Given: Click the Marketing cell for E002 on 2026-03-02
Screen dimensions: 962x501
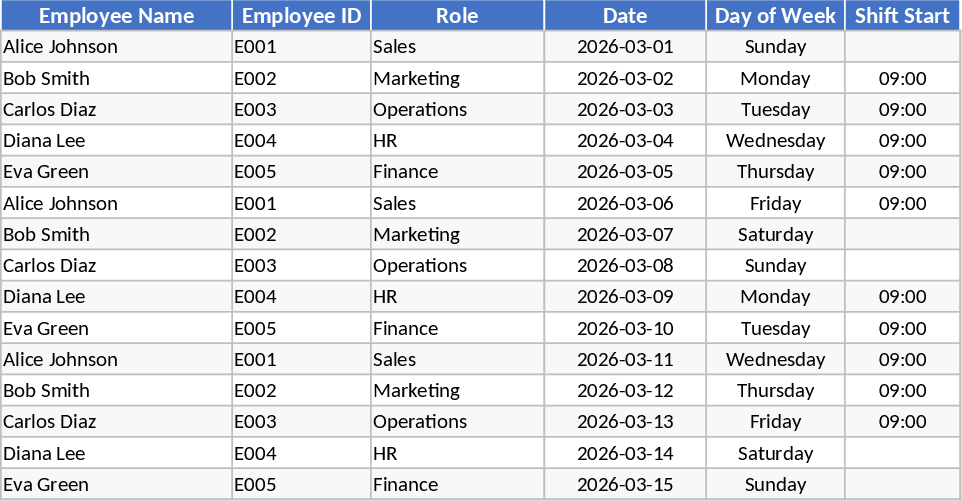Looking at the screenshot, I should 457,78.
